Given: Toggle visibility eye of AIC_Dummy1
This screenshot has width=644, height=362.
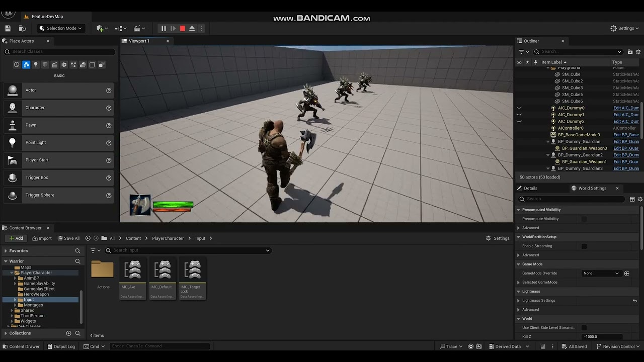Looking at the screenshot, I should click(x=519, y=115).
